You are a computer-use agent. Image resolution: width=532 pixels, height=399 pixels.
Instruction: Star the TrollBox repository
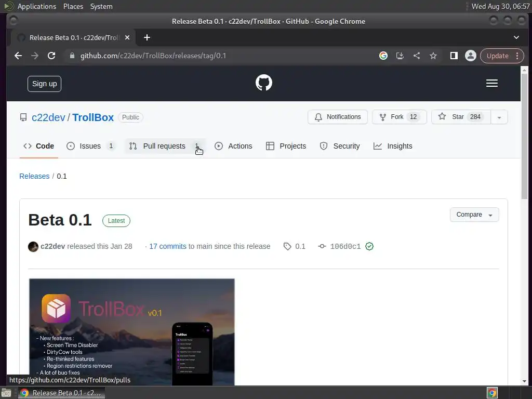461,117
